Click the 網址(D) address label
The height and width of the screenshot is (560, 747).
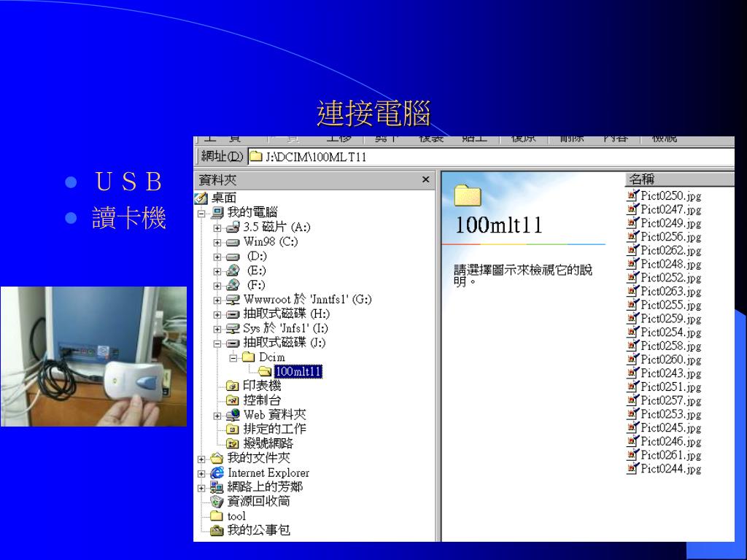point(222,157)
